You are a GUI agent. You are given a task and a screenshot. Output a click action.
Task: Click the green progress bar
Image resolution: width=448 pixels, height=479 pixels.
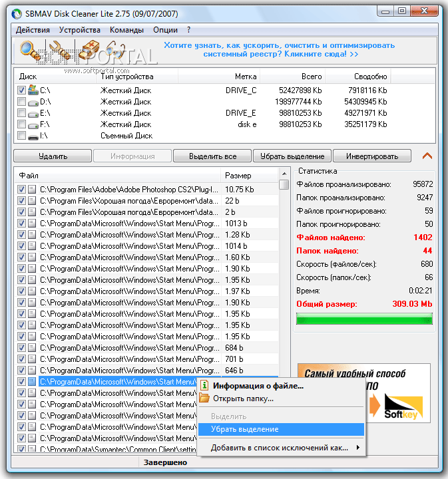click(x=364, y=318)
